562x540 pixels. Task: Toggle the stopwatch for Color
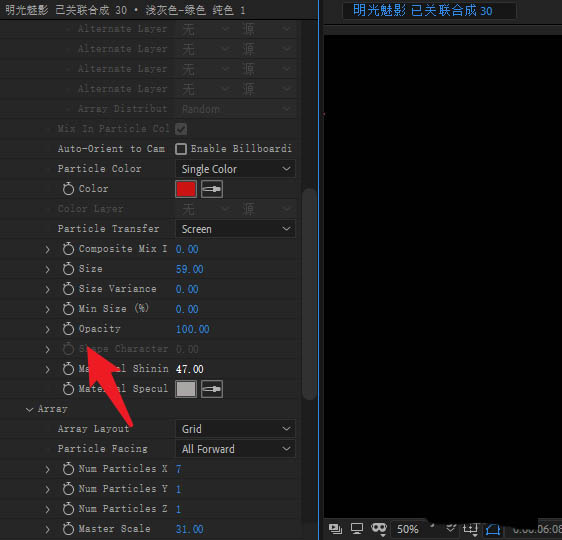[x=68, y=189]
